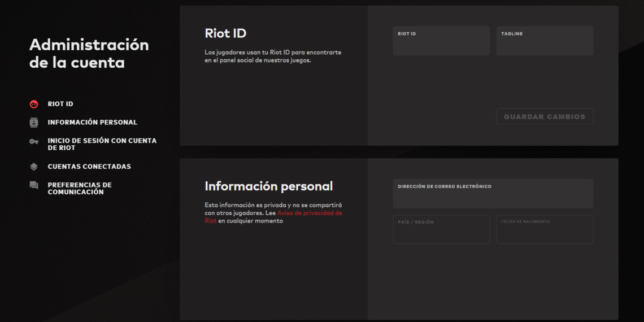This screenshot has width=644, height=322.
Task: Click the 'Administración de la cuenta' heading
Action: [x=89, y=54]
